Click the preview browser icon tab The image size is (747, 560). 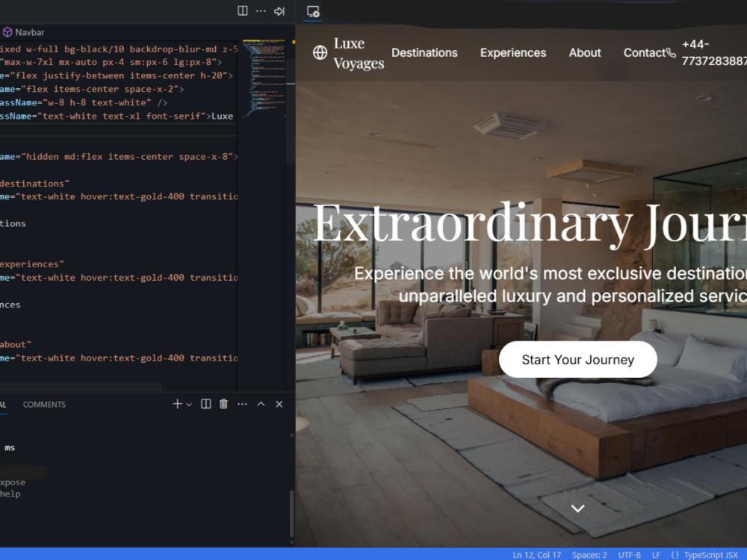(313, 11)
